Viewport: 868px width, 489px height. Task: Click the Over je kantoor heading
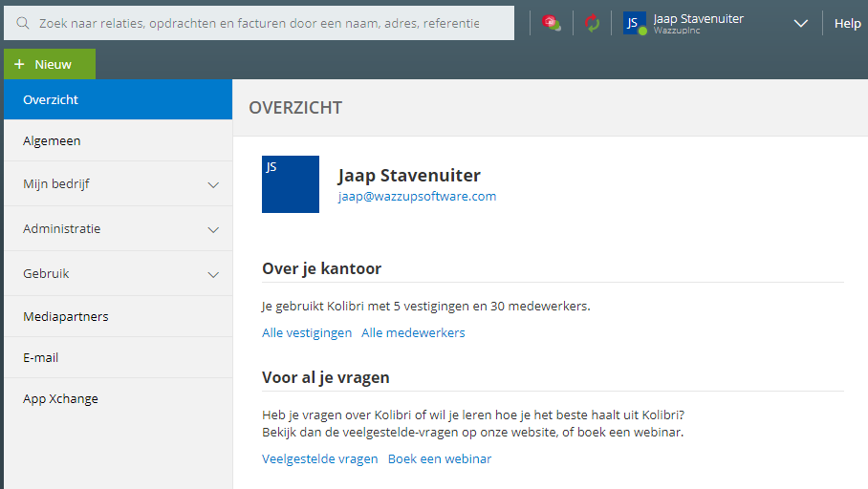(x=321, y=268)
